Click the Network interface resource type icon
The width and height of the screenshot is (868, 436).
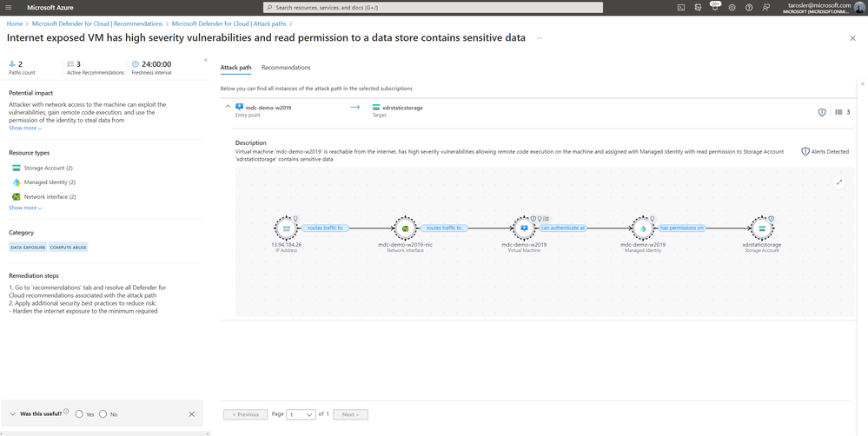16,196
